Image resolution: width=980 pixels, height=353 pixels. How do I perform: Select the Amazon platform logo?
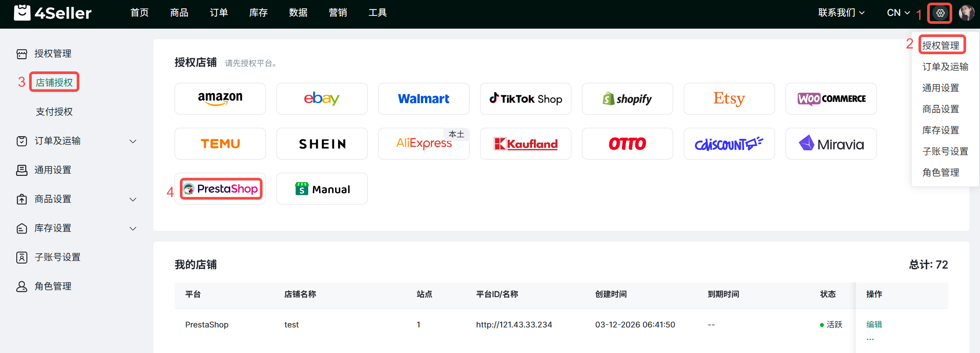[220, 99]
